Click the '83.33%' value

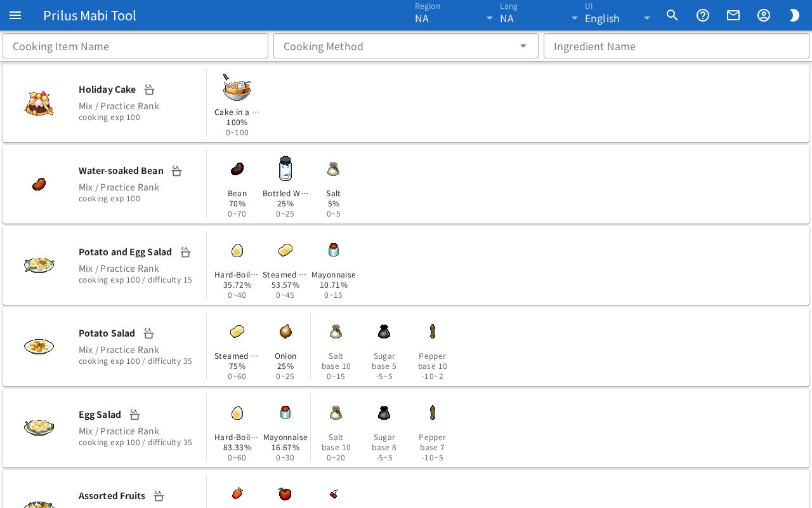pyautogui.click(x=237, y=448)
